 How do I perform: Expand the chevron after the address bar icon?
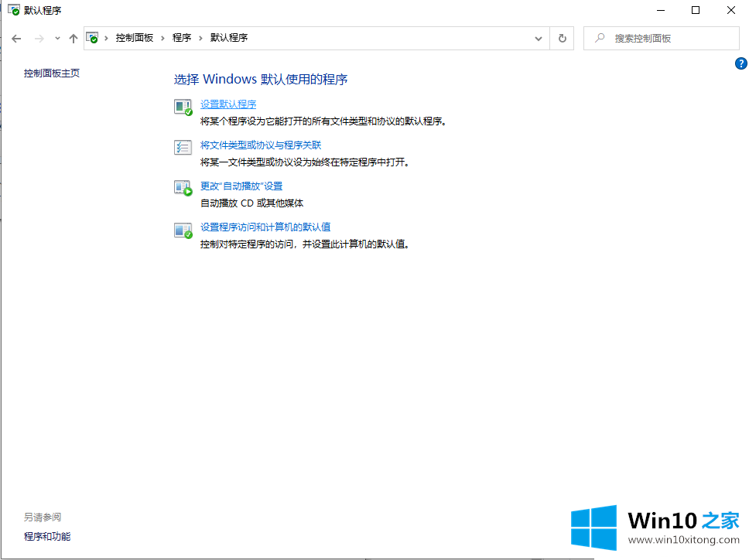(x=106, y=38)
